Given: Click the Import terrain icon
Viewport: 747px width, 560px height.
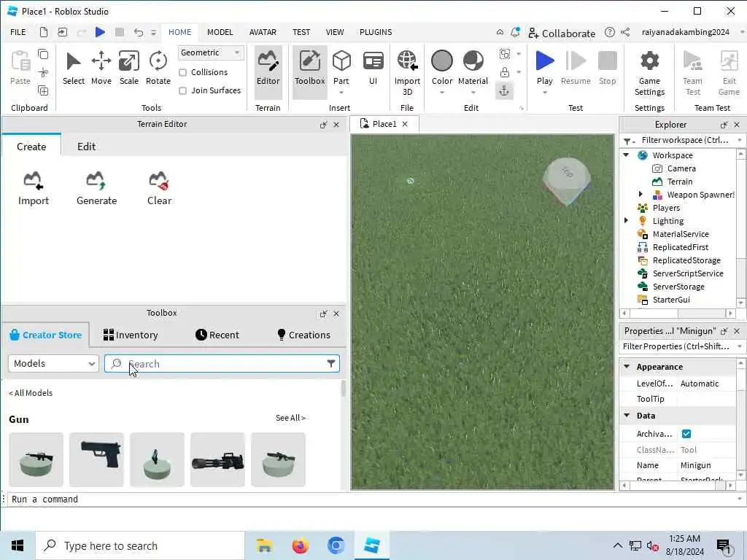Looking at the screenshot, I should [x=34, y=188].
